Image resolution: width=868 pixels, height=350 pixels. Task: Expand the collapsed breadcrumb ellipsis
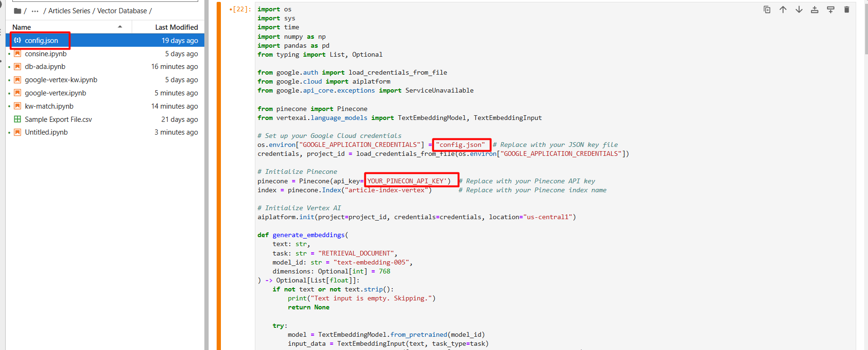point(35,11)
